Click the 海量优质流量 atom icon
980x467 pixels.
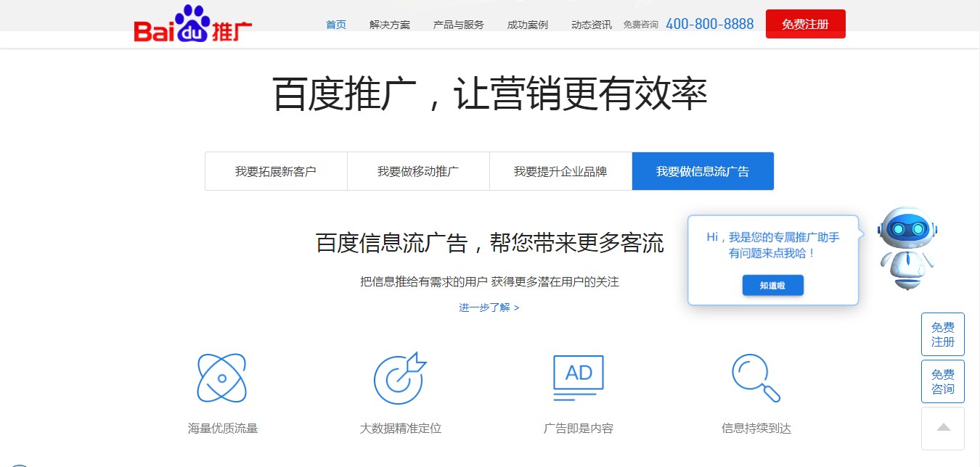222,379
